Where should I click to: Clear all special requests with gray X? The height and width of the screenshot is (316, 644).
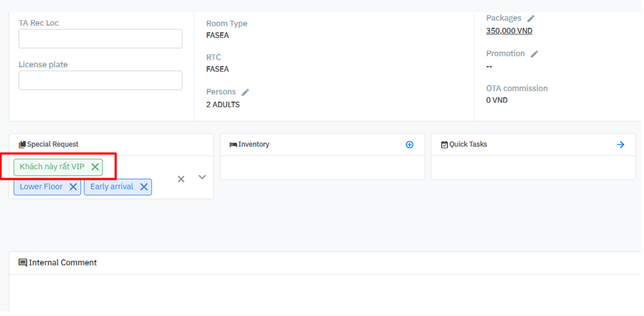[181, 179]
